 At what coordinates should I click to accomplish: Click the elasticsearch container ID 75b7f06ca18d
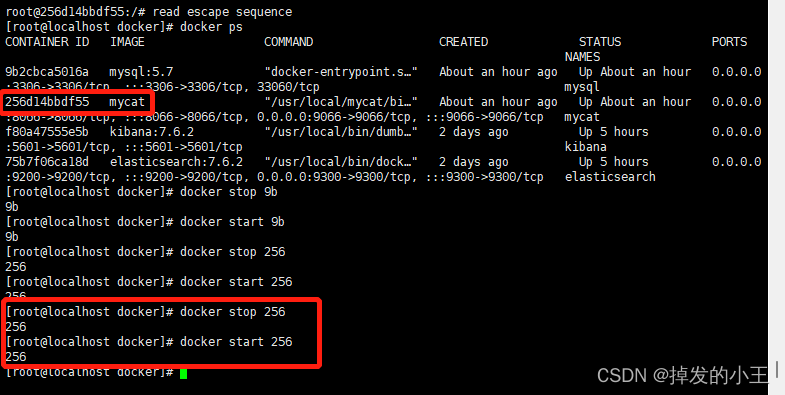(47, 162)
